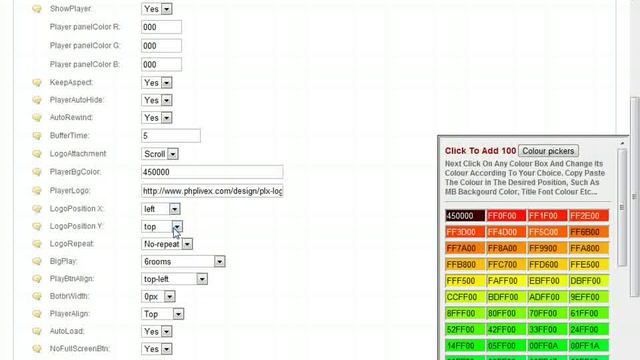Click the 'Click To Add 100' heading
The height and width of the screenshot is (360, 640).
pos(480,151)
